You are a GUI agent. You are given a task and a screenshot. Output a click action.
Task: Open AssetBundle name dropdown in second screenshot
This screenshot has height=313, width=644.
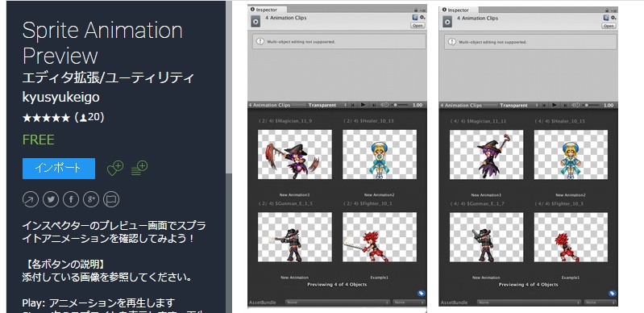point(529,303)
